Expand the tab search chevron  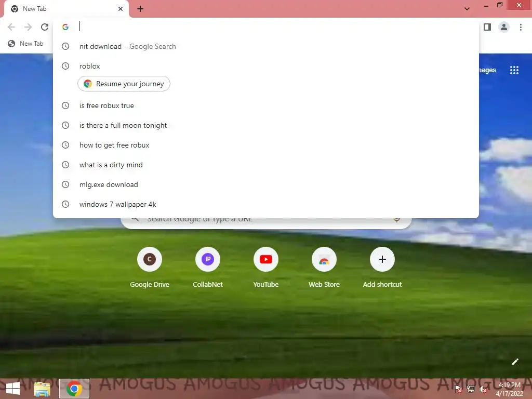click(467, 9)
